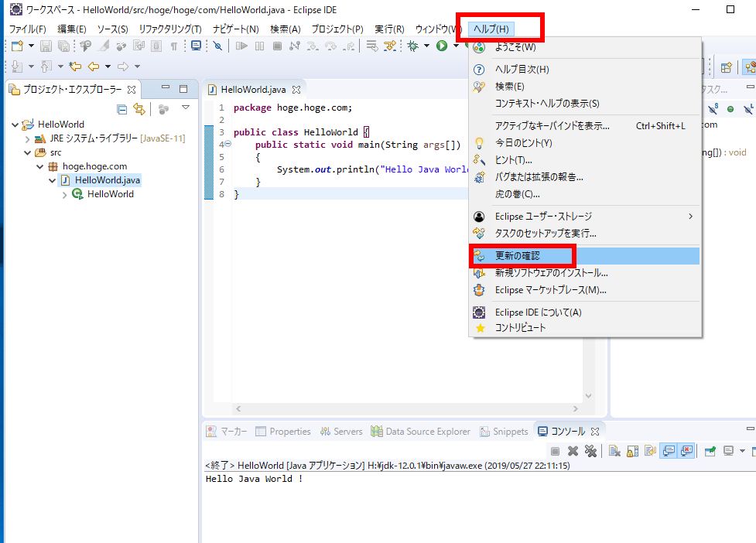Collapse the HelloWorld.java file node
Screen dimensions: 756x543
tap(52, 181)
